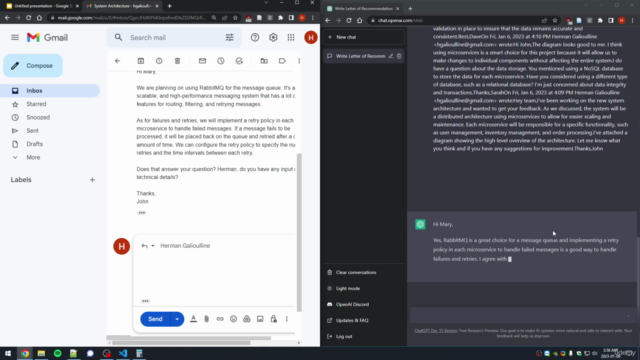
Task: Open the Send options dropdown arrow
Action: [x=177, y=319]
